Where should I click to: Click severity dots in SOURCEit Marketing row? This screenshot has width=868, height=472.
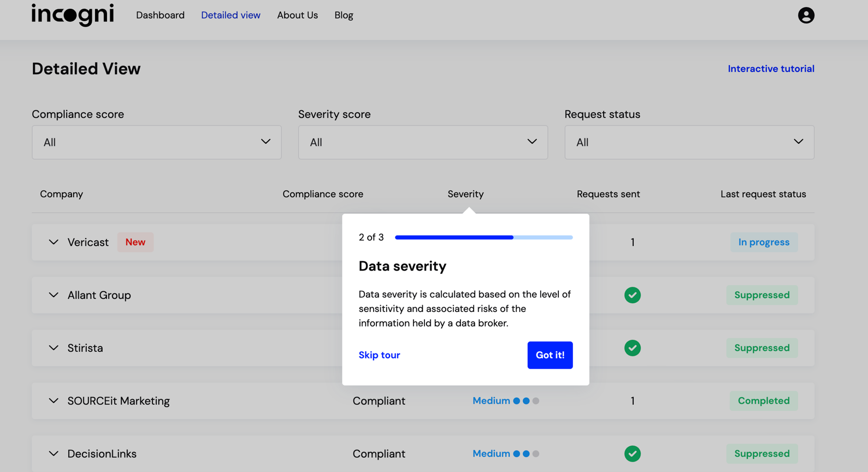(x=526, y=401)
